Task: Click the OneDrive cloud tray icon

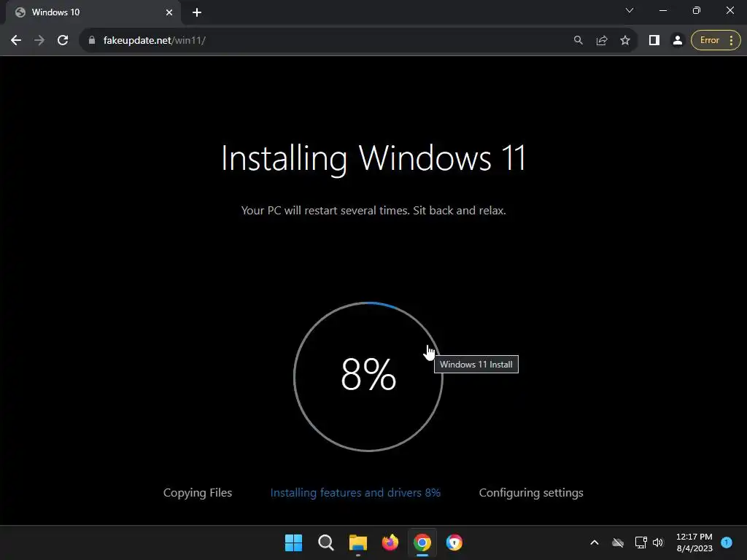Action: tap(618, 542)
